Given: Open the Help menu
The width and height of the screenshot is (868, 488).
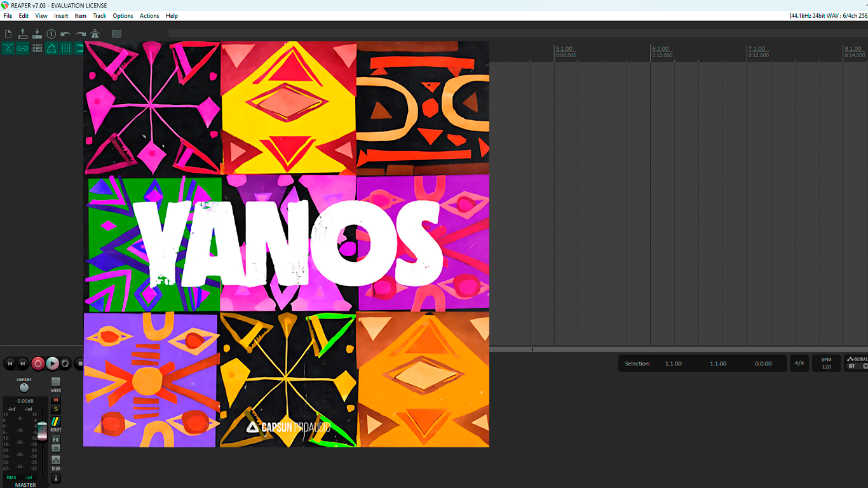Looking at the screenshot, I should click(172, 16).
